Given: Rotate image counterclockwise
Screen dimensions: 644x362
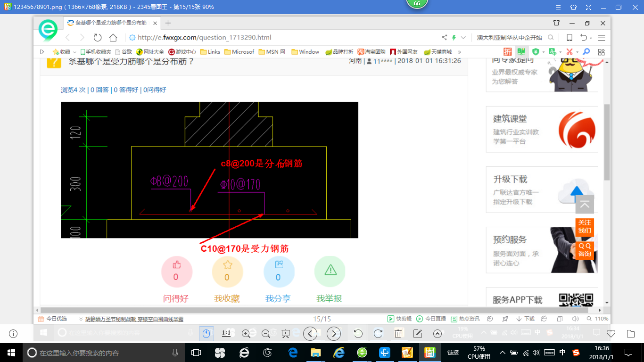Looking at the screenshot, I should point(358,334).
